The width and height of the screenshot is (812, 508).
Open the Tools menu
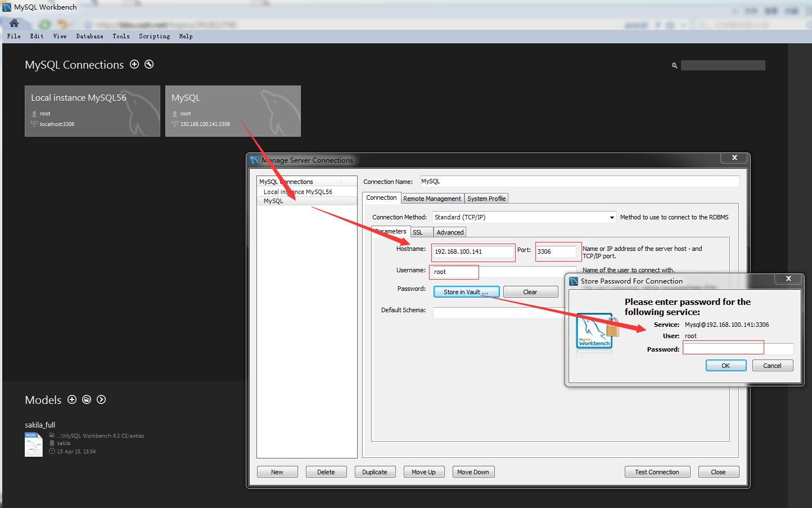121,36
